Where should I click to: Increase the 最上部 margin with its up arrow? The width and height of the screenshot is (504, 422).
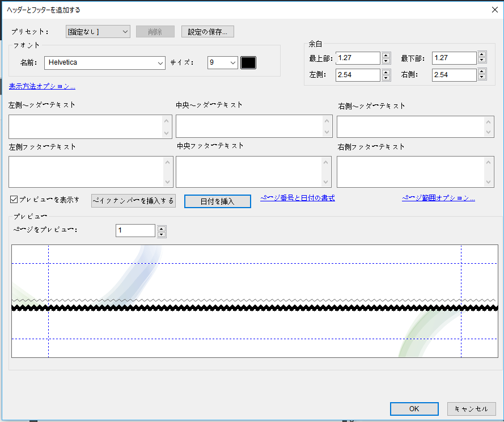coord(386,54)
